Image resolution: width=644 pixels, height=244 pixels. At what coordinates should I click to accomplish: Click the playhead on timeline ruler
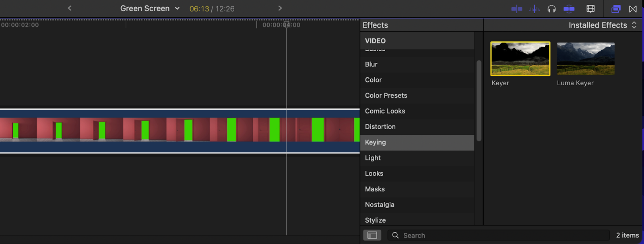(x=286, y=24)
